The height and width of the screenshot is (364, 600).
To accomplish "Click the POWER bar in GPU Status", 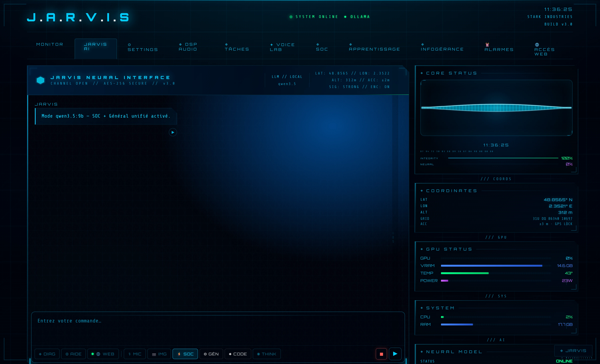I will click(x=496, y=281).
